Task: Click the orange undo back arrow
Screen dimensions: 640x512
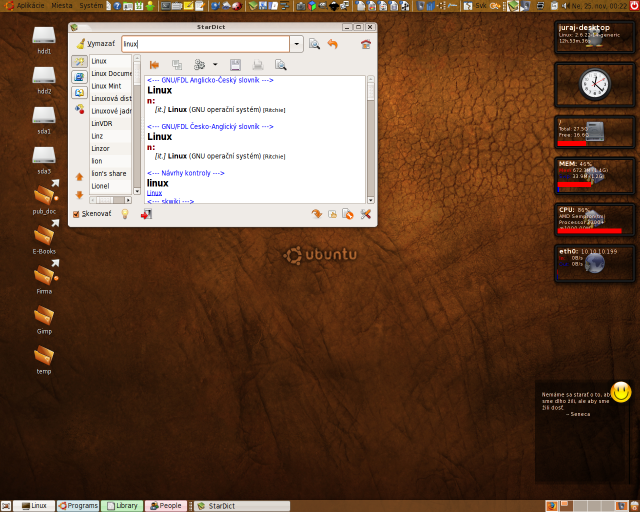Action: pos(333,44)
